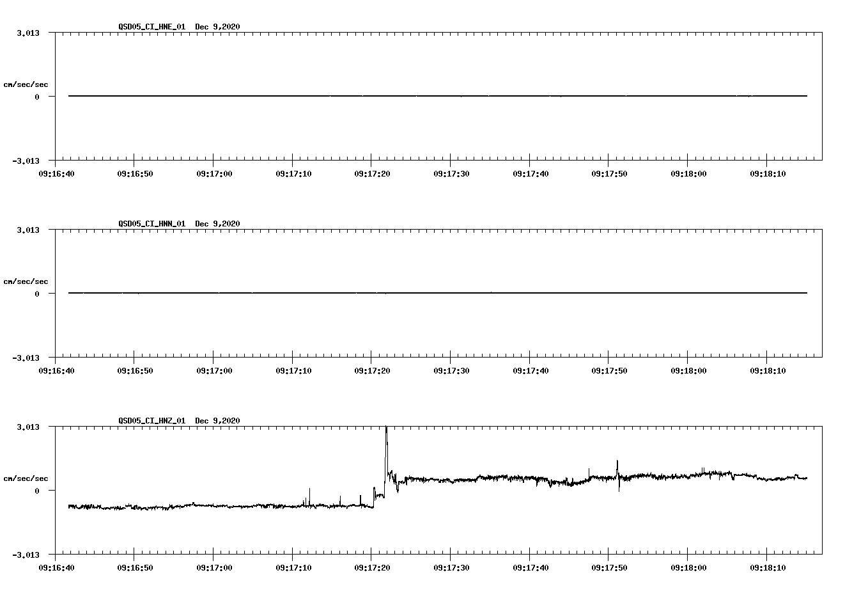
Task: Click the flat HNN waveform trace
Action: pyautogui.click(x=384, y=293)
